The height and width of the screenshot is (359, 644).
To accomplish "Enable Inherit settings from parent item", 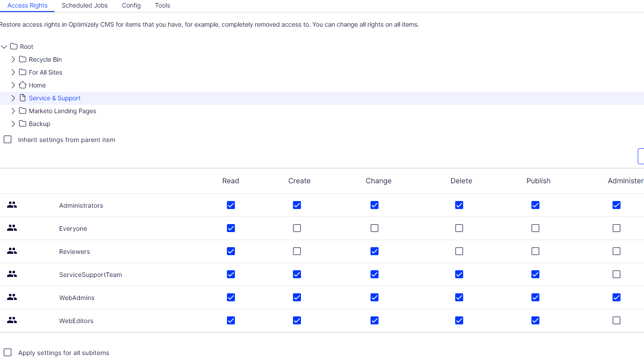I will 8,140.
